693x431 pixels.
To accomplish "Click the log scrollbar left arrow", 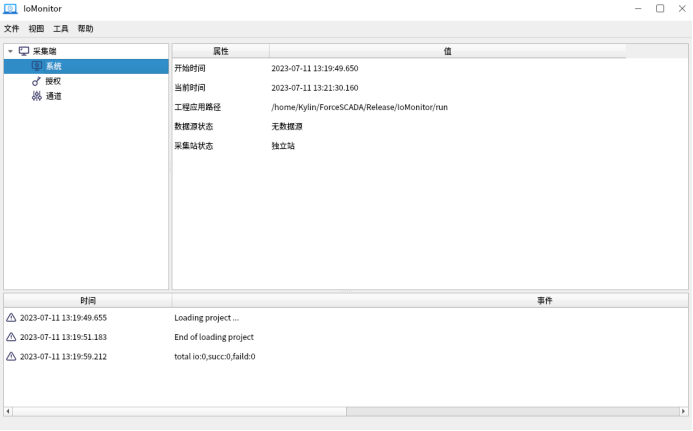I will tap(8, 412).
